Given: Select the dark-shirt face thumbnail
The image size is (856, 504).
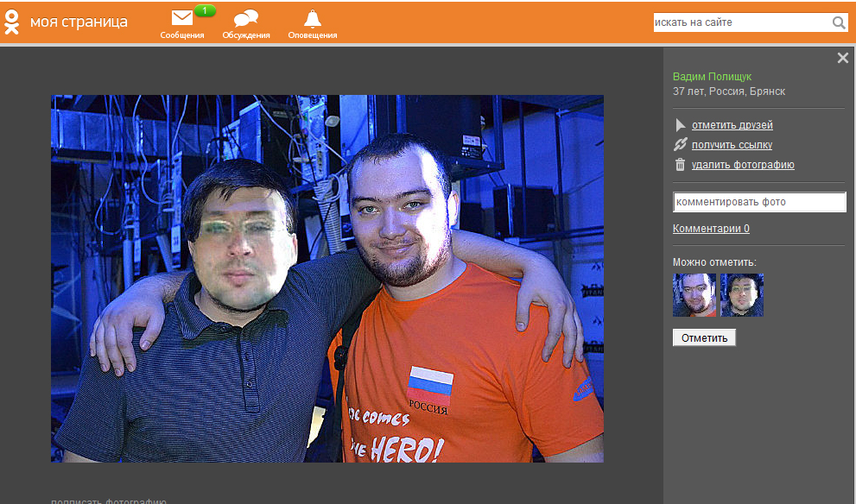Looking at the screenshot, I should pos(742,295).
